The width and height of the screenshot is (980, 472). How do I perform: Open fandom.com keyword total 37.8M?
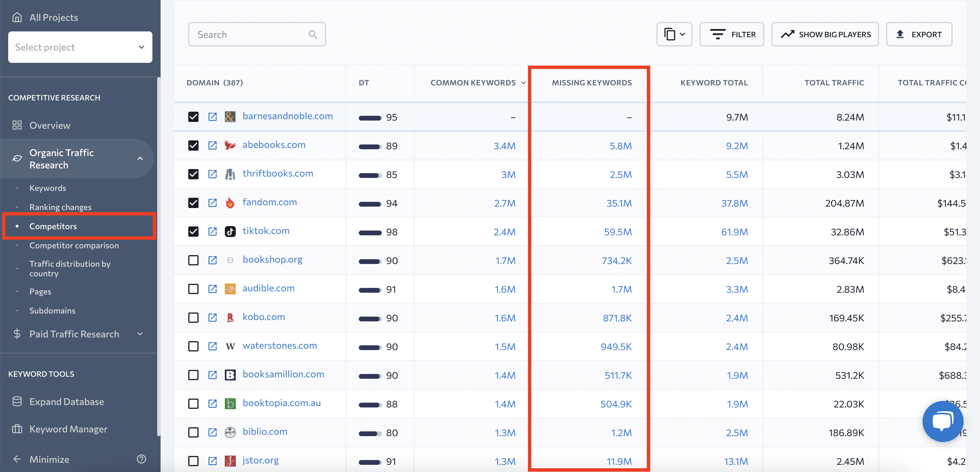[734, 203]
